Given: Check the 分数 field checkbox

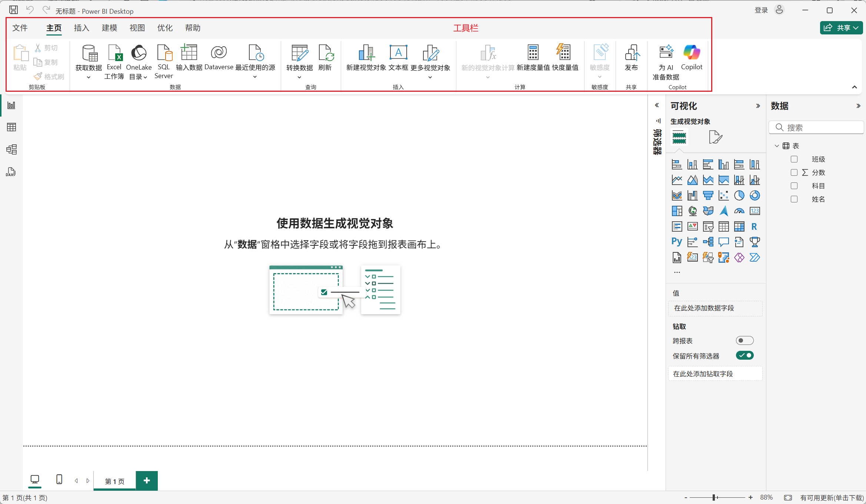Looking at the screenshot, I should [794, 172].
